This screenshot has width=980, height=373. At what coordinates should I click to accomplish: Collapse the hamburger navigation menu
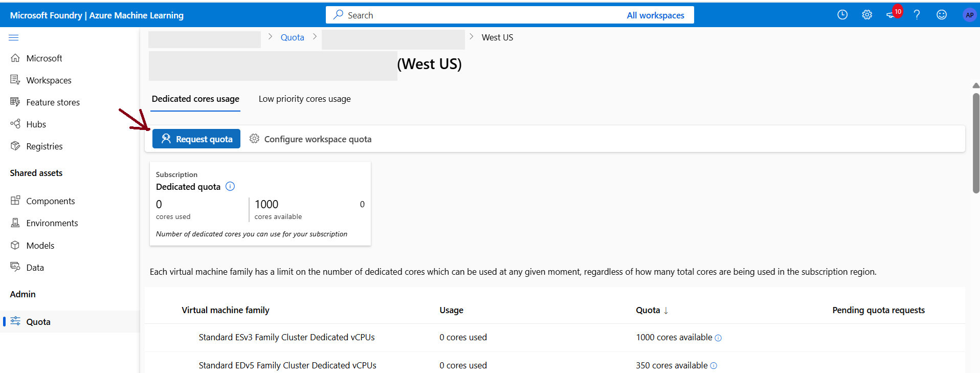pos(14,37)
